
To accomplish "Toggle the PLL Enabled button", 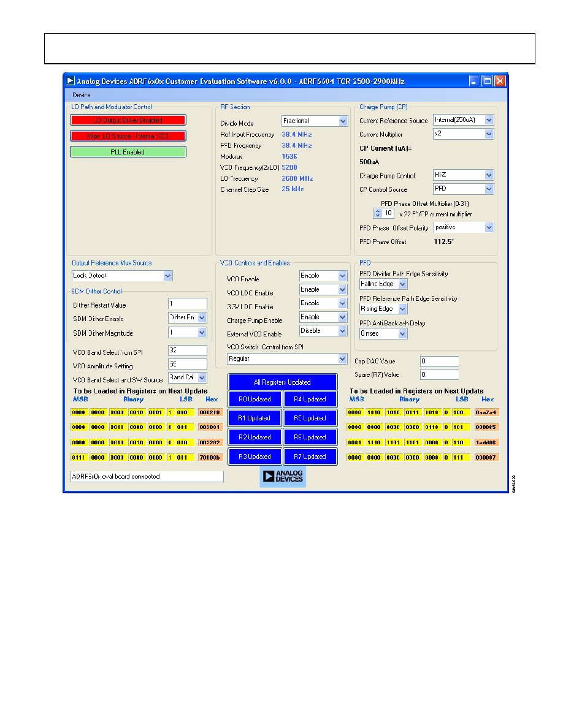I will pyautogui.click(x=128, y=152).
